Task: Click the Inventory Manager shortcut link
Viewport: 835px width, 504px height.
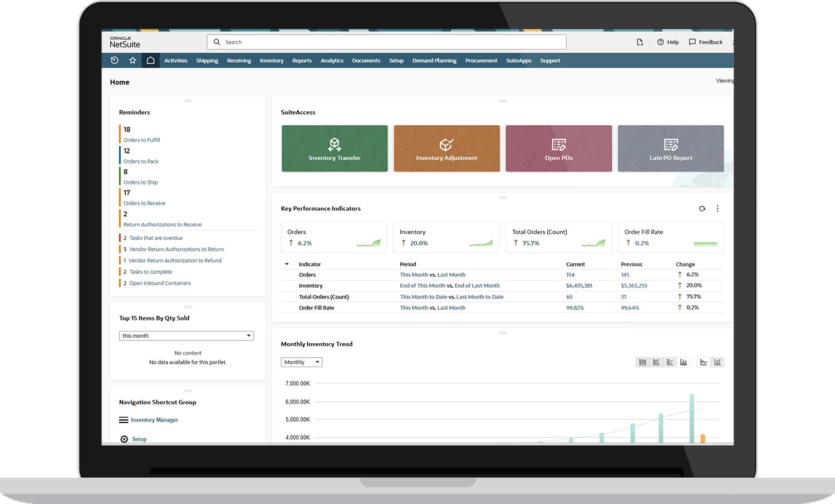Action: (x=154, y=420)
